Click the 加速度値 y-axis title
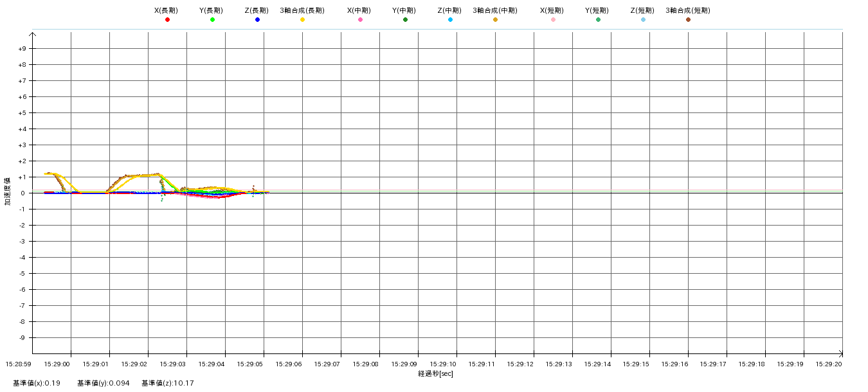The width and height of the screenshot is (868, 392). coord(8,191)
